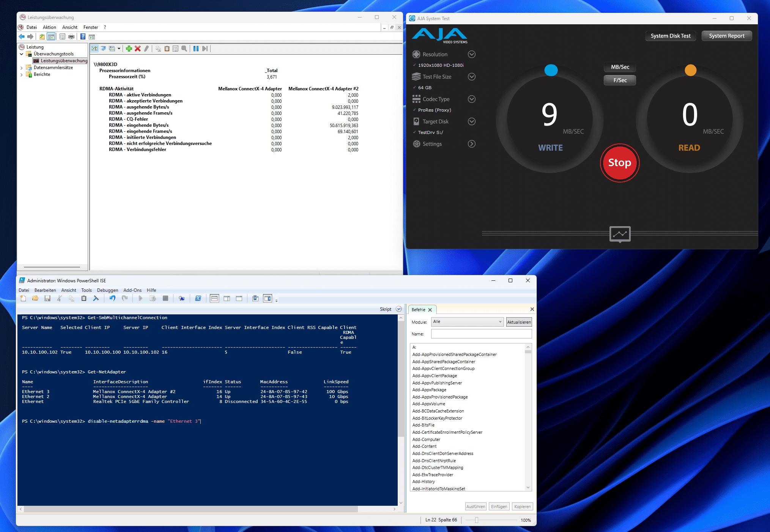770x532 pixels.
Task: Open the AJA Settings arrow
Action: coord(472,144)
